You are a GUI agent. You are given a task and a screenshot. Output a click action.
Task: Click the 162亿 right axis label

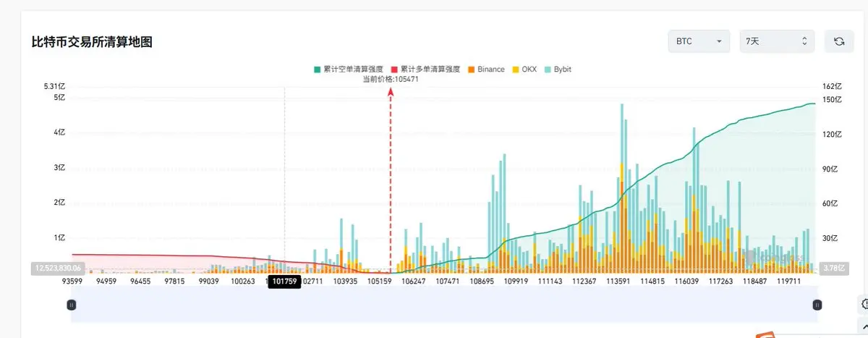(x=830, y=86)
